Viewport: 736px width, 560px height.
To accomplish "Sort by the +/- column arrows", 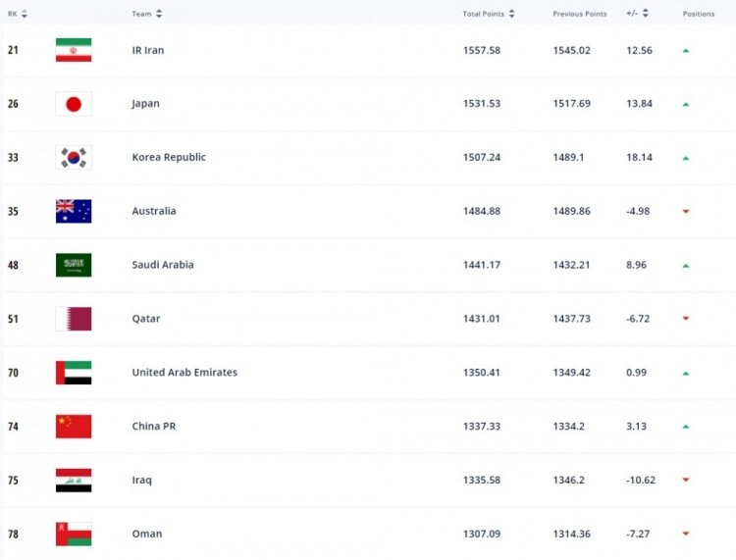I will pos(644,14).
